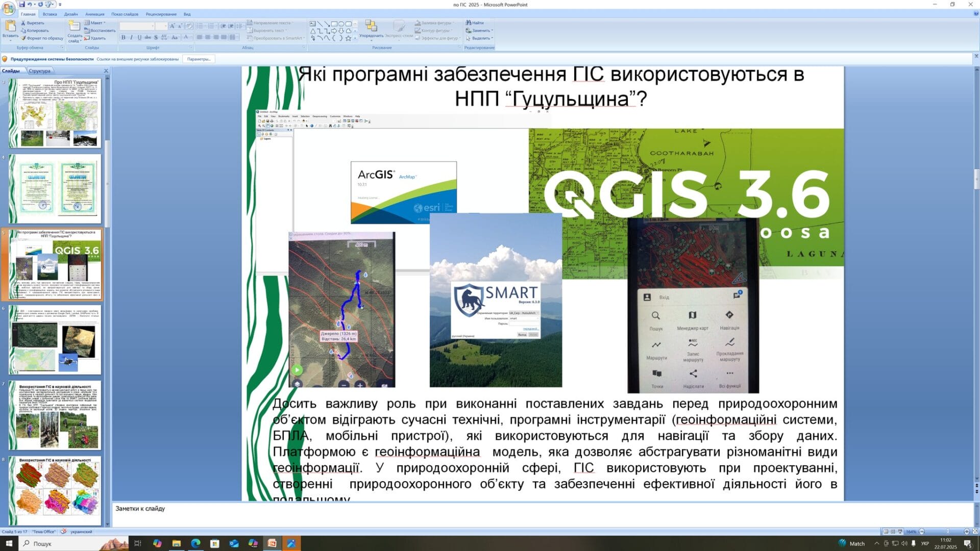Click the Decrease font size icon
This screenshot has height=551, width=980.
(x=180, y=26)
